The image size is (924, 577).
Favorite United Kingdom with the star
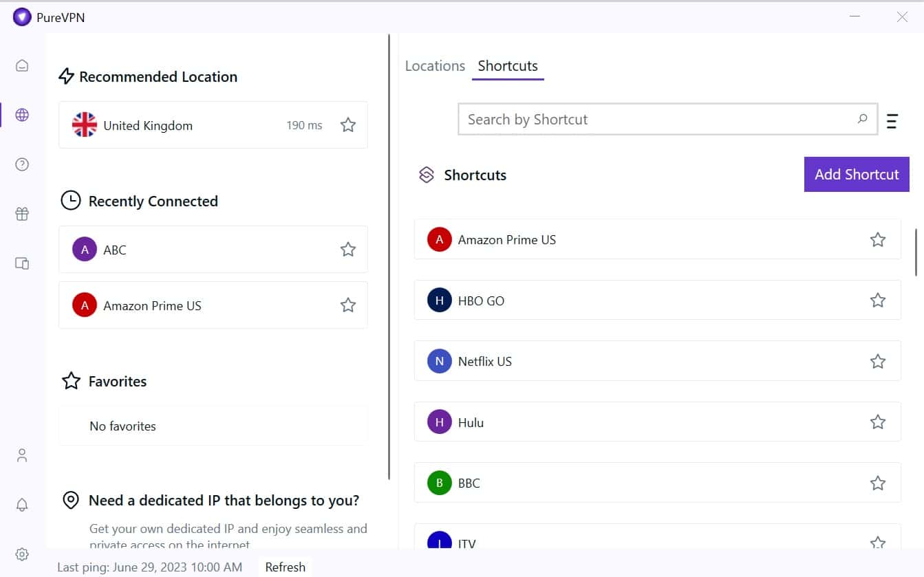pos(348,125)
